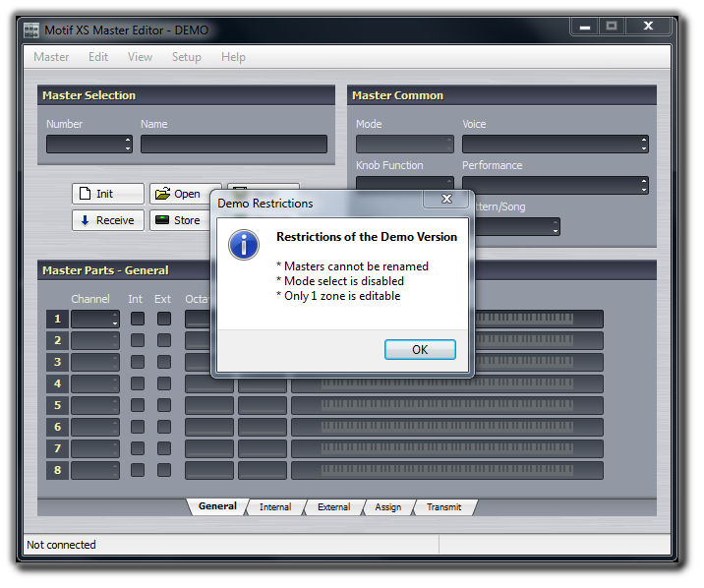Viewport: 704px width, 588px height.
Task: Open Channel dropdown for part 2
Action: pos(95,340)
